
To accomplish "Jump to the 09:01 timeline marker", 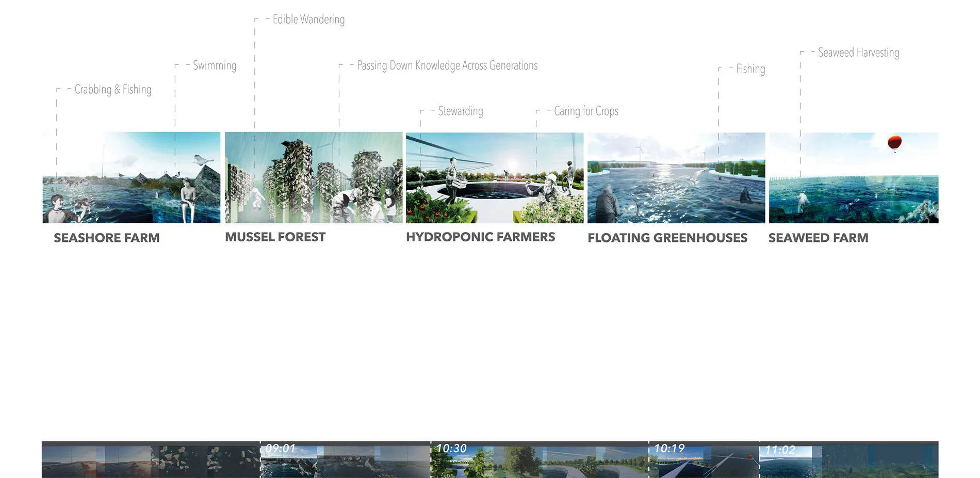I will 280,449.
